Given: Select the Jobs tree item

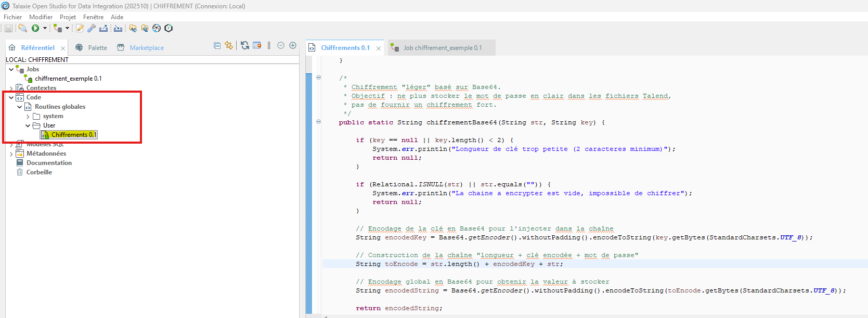Looking at the screenshot, I should point(33,69).
